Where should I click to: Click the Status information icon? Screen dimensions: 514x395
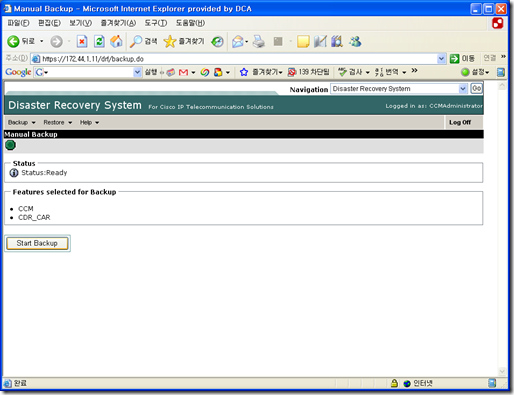(14, 173)
